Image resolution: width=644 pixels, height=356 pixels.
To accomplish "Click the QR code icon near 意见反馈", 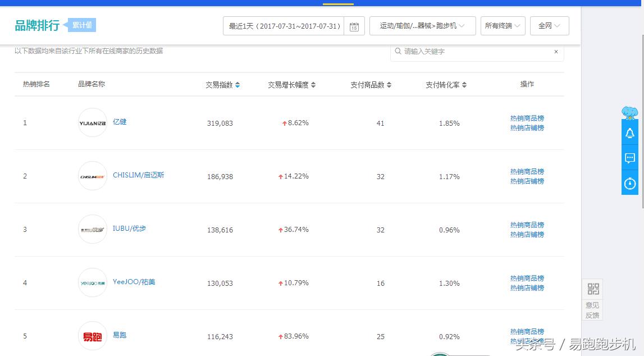I will point(592,289).
